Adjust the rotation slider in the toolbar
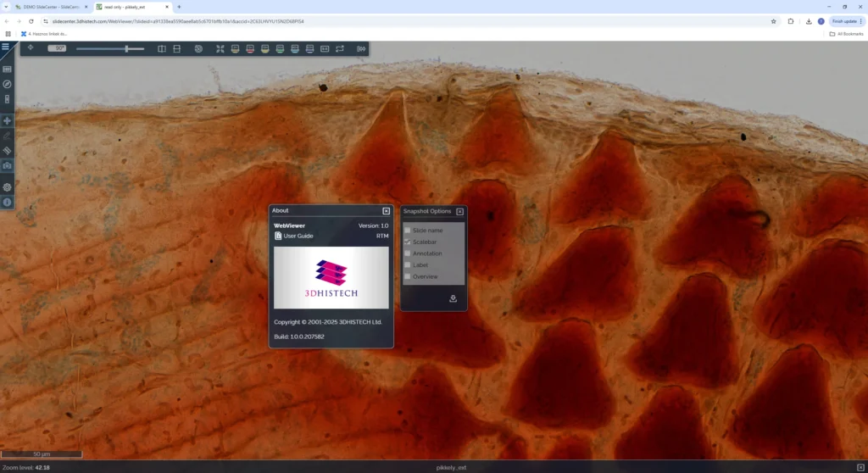Screen dimensions: 868x473 click(x=110, y=48)
